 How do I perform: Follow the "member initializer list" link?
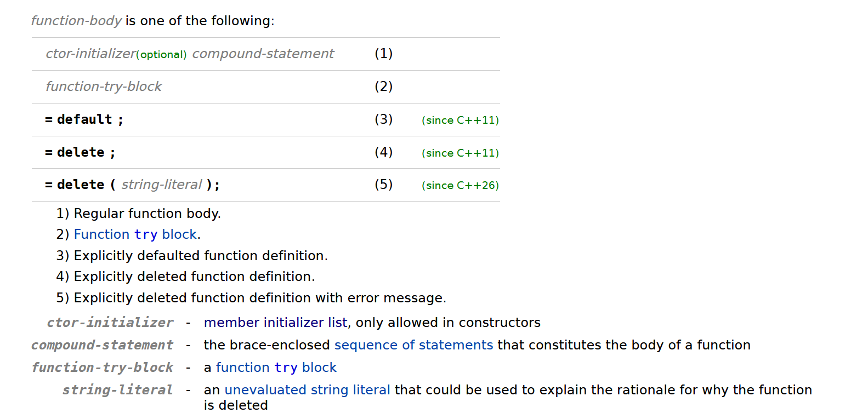pyautogui.click(x=275, y=323)
